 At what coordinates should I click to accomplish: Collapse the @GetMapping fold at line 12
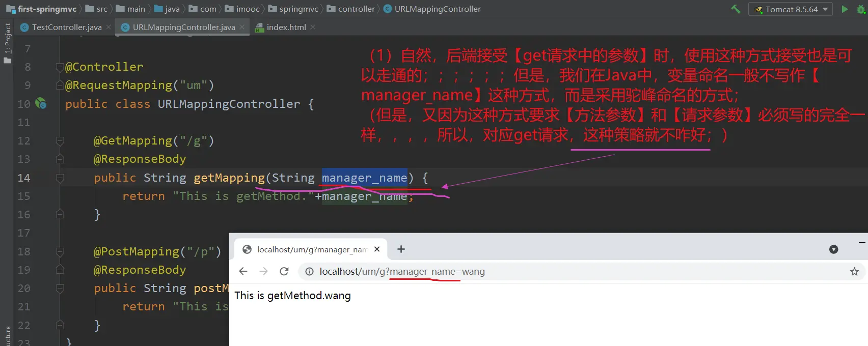tap(60, 140)
